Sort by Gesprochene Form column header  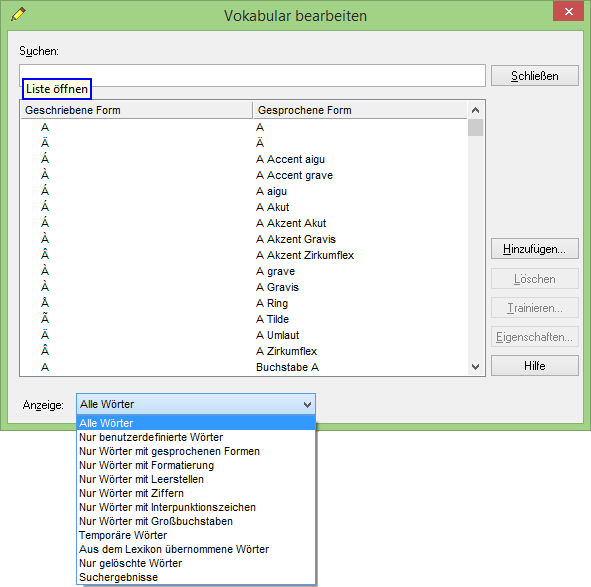coord(360,110)
